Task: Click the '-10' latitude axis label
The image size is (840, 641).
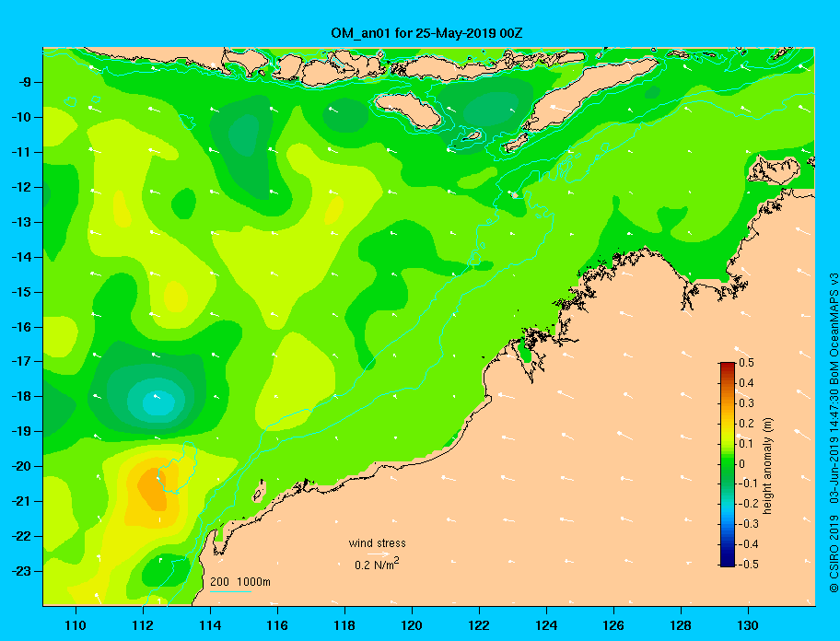Action: (21, 117)
